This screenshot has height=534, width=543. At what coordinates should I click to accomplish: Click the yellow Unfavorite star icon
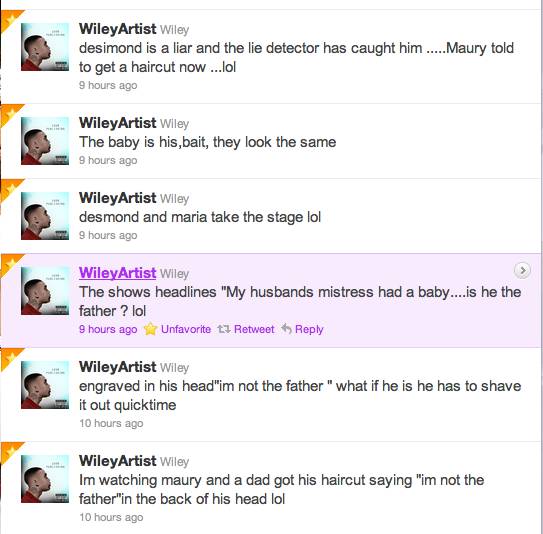(x=151, y=329)
